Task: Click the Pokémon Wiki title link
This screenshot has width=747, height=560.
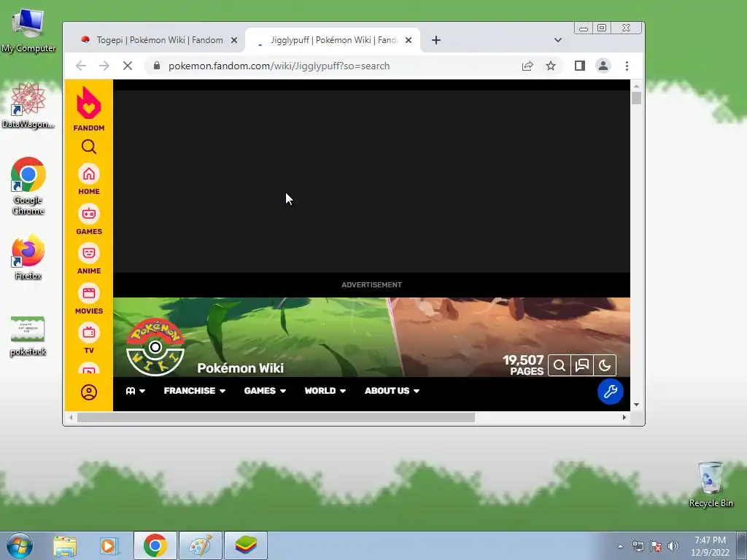Action: [x=240, y=368]
